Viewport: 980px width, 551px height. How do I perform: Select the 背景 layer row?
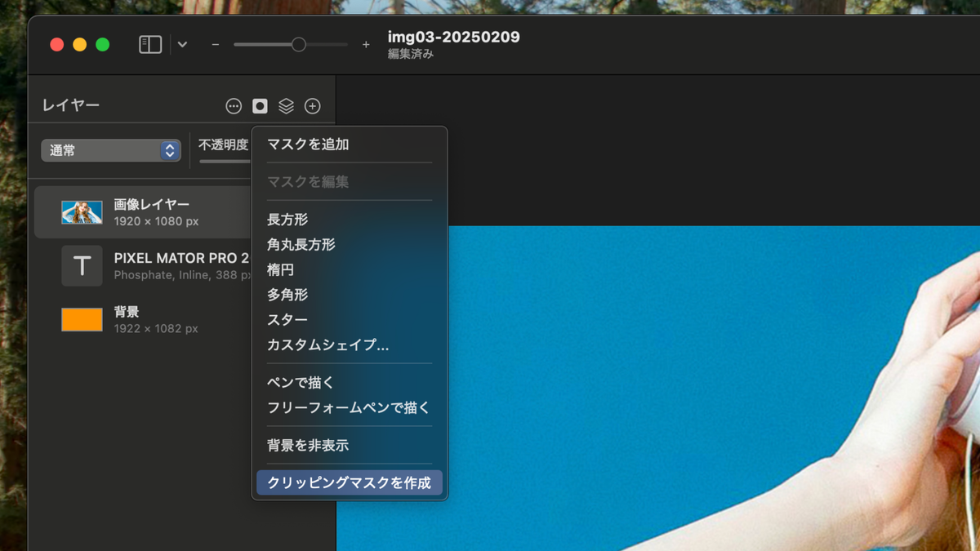(x=143, y=320)
